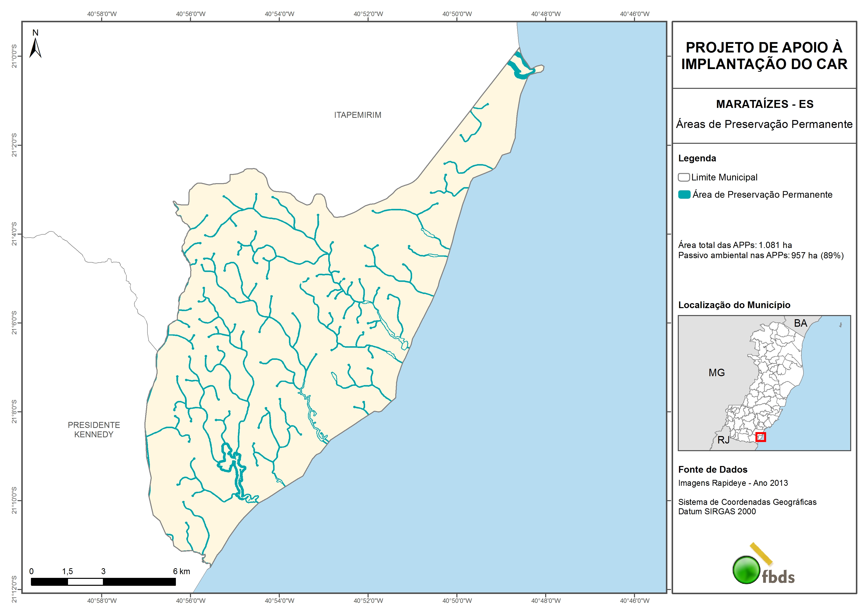Click the PRESIDENTE KENNEDY label
The image size is (868, 614).
point(94,430)
